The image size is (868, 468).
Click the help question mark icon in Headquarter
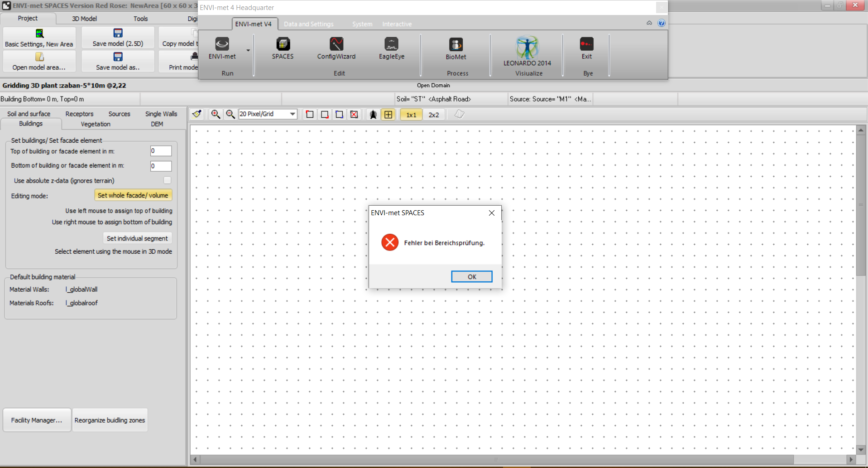(x=662, y=23)
